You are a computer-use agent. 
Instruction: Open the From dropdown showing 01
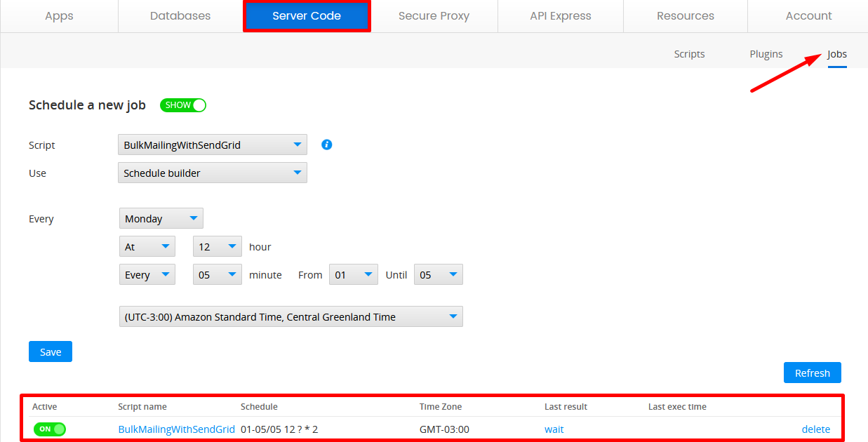(x=354, y=274)
